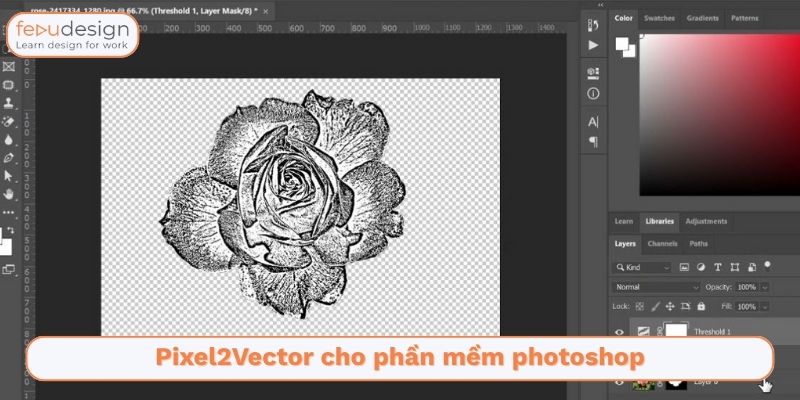This screenshot has height=400, width=800.
Task: Toggle prevent artboard auto-nesting lock
Action: [x=685, y=307]
